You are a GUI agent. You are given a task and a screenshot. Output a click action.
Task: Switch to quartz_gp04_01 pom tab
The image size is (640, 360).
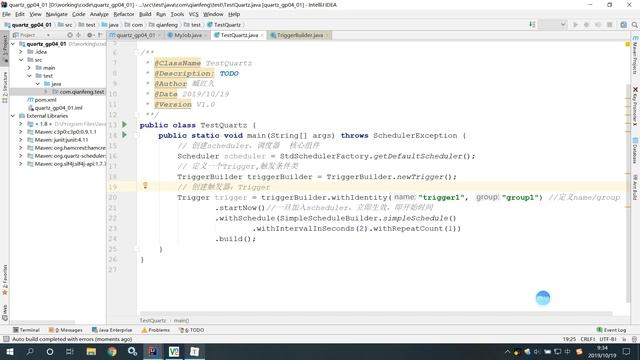(135, 35)
